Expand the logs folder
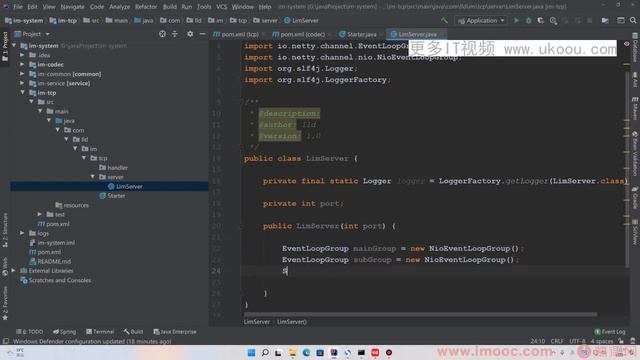640x360 pixels. pos(22,233)
